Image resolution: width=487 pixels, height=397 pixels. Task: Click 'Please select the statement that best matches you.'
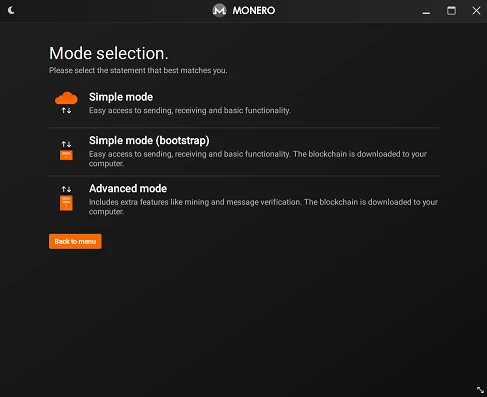[x=138, y=70]
